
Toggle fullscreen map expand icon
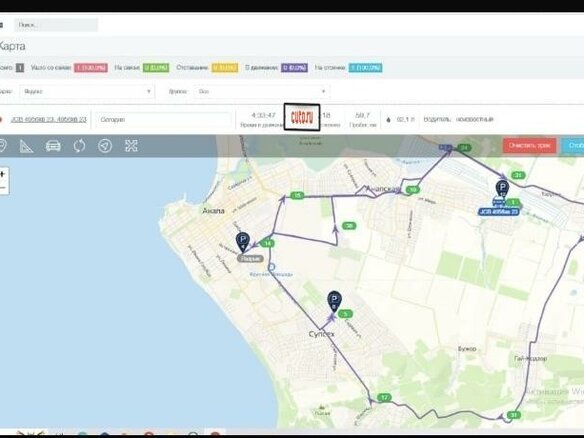(x=131, y=146)
